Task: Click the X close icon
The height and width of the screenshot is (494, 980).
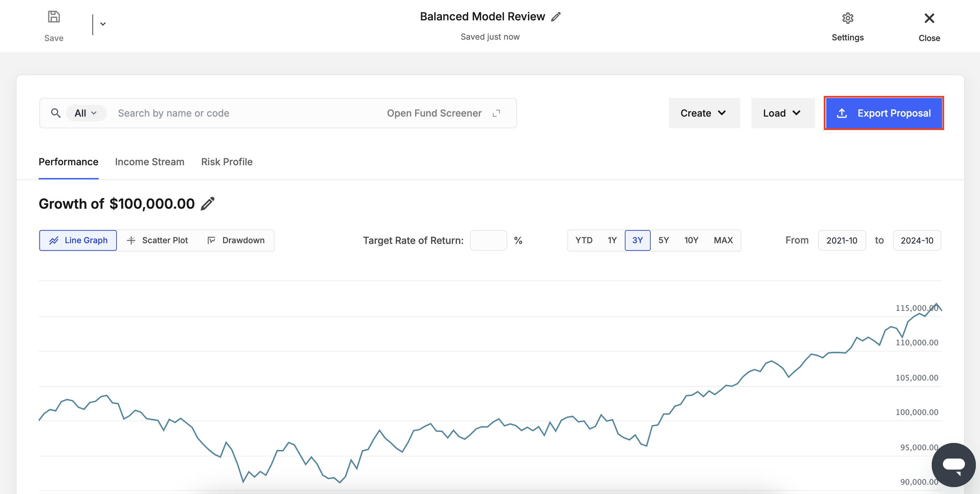Action: pos(929,18)
